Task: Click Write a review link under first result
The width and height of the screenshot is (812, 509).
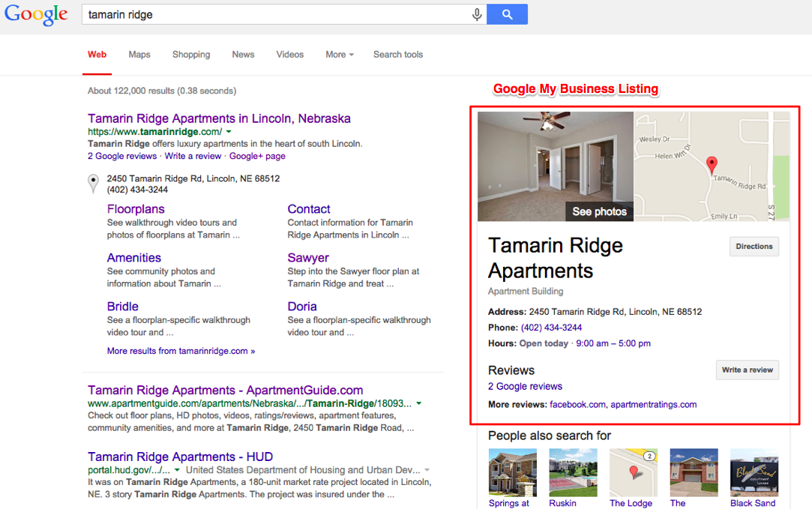Action: pyautogui.click(x=193, y=156)
